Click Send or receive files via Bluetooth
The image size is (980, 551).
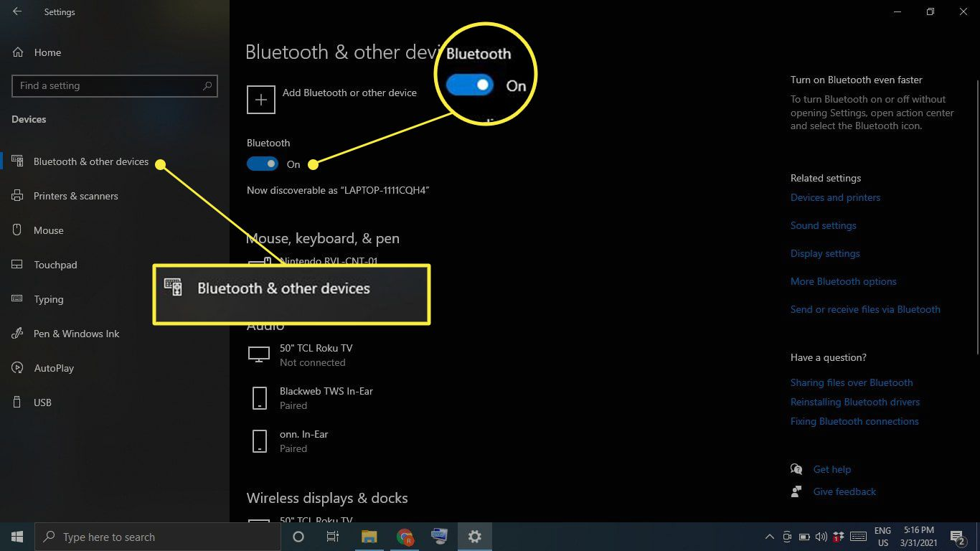click(x=865, y=309)
